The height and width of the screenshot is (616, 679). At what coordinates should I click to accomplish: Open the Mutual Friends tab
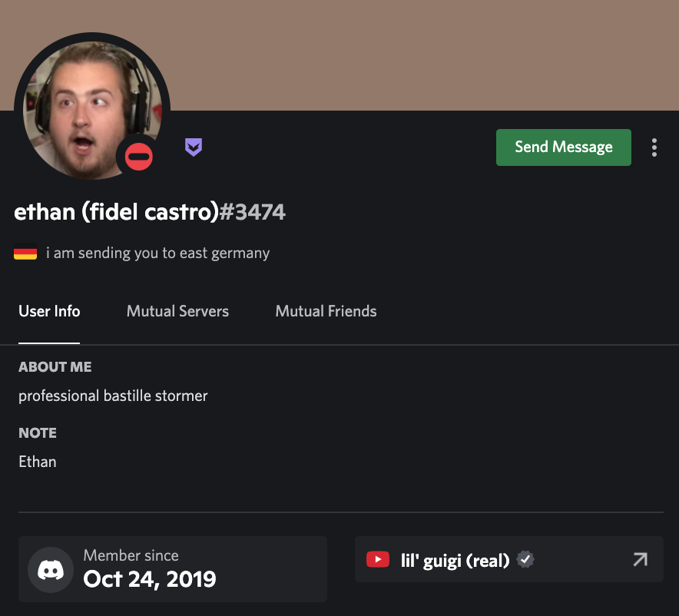pyautogui.click(x=326, y=311)
